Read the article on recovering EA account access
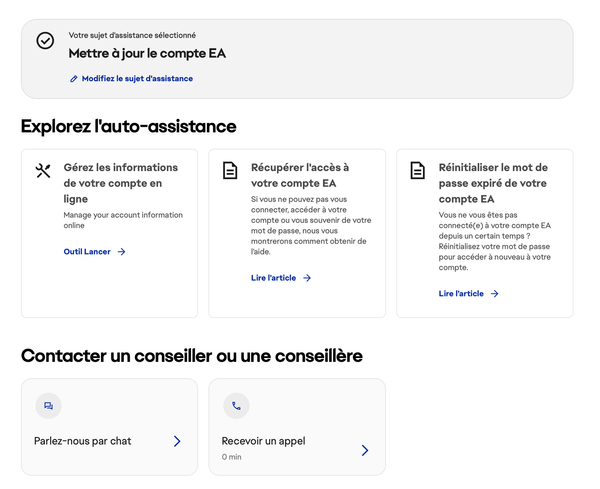600x489 pixels. point(273,278)
